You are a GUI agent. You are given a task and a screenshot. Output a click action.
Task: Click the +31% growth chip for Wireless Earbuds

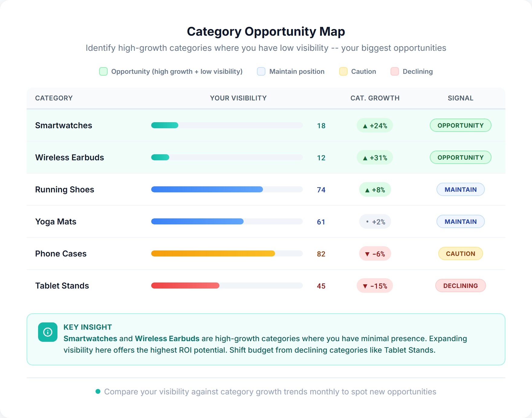coord(375,157)
